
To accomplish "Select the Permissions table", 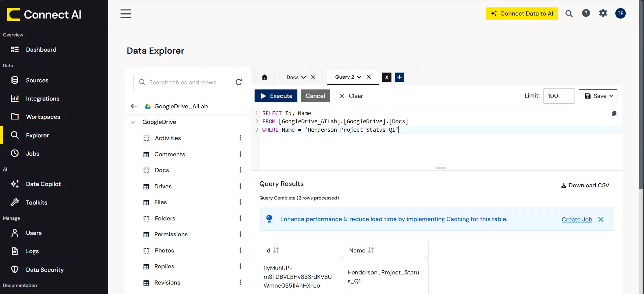I will pos(171,234).
